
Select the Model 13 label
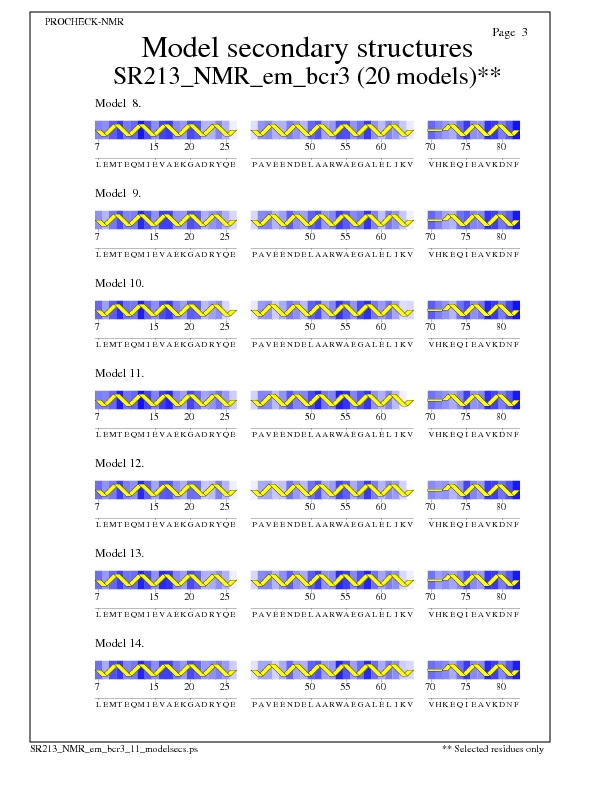click(x=120, y=553)
